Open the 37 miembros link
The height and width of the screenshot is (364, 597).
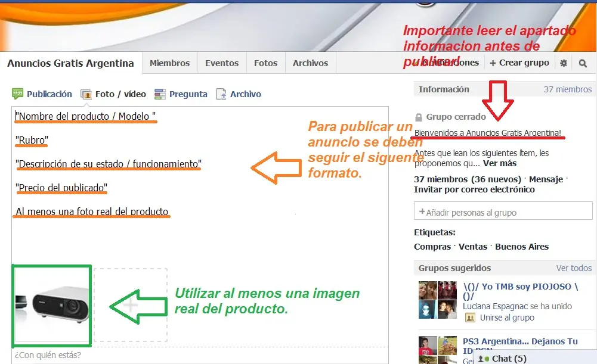click(567, 89)
